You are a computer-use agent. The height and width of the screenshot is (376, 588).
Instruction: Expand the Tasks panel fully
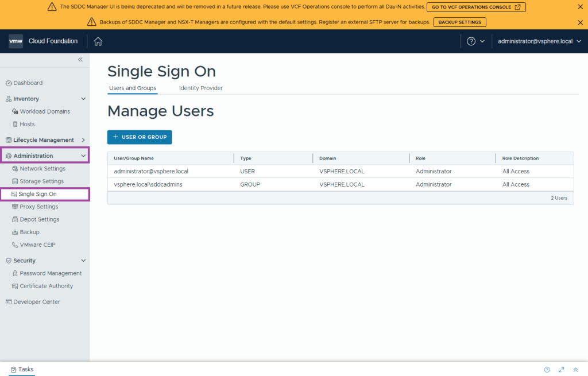[575, 370]
